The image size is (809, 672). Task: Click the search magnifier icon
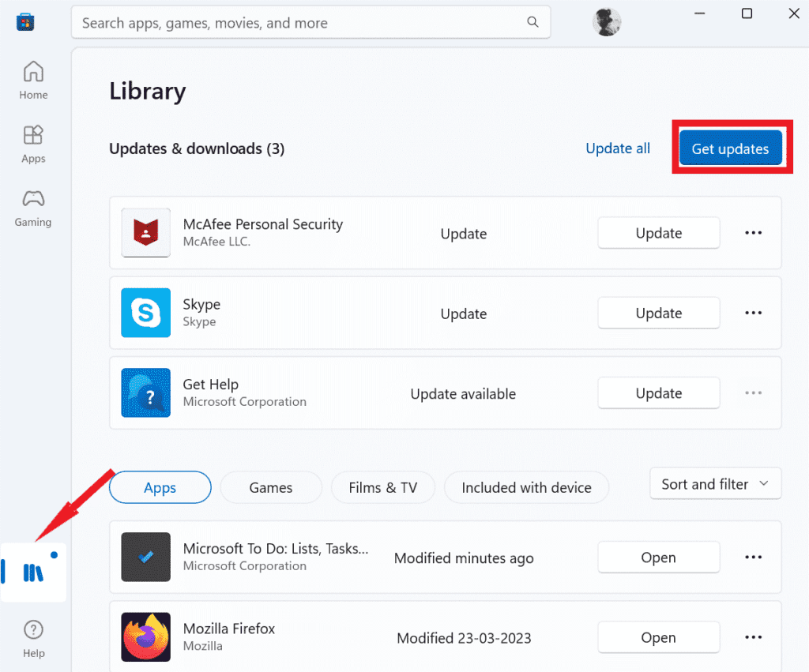tap(532, 22)
